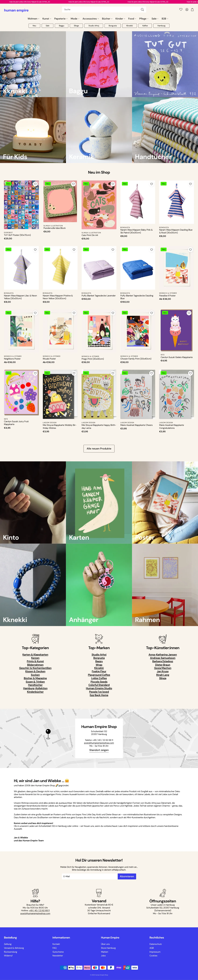Open the wishlist heart icon in header
Viewport: 198px width, 980px height.
(x=181, y=10)
